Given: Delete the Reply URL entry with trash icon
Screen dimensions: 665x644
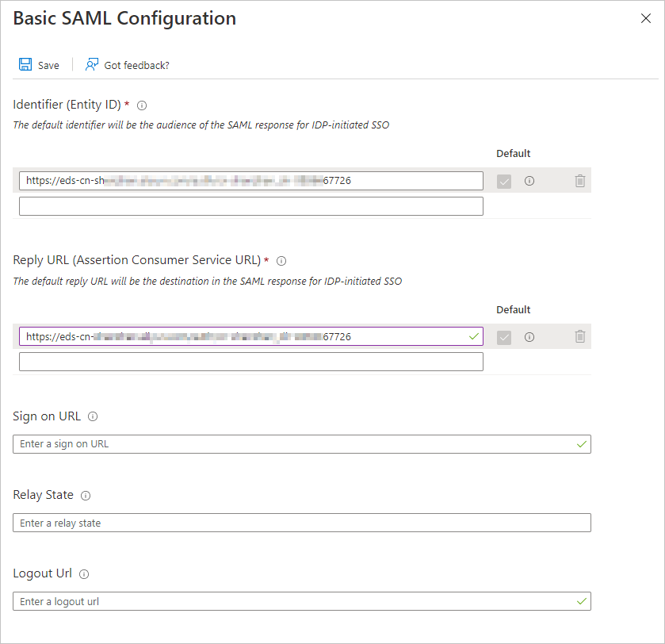Looking at the screenshot, I should tap(580, 336).
